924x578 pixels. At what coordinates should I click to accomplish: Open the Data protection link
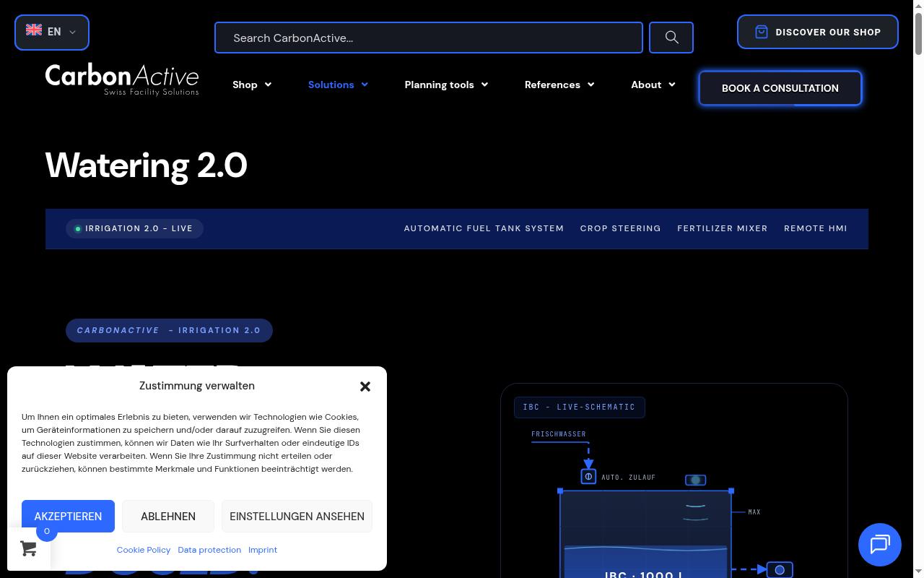coord(209,550)
